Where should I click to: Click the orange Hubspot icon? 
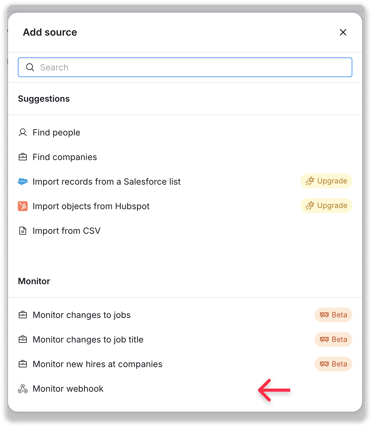point(23,206)
